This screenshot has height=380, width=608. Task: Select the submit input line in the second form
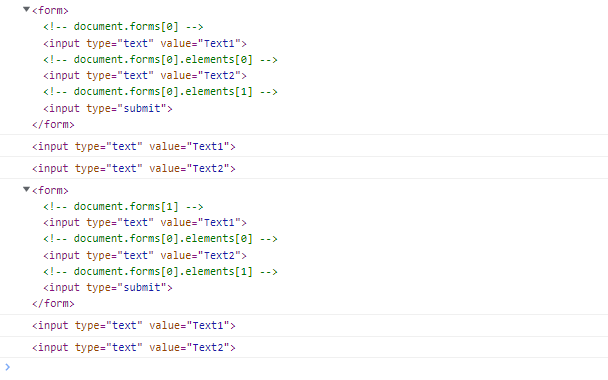pos(108,287)
